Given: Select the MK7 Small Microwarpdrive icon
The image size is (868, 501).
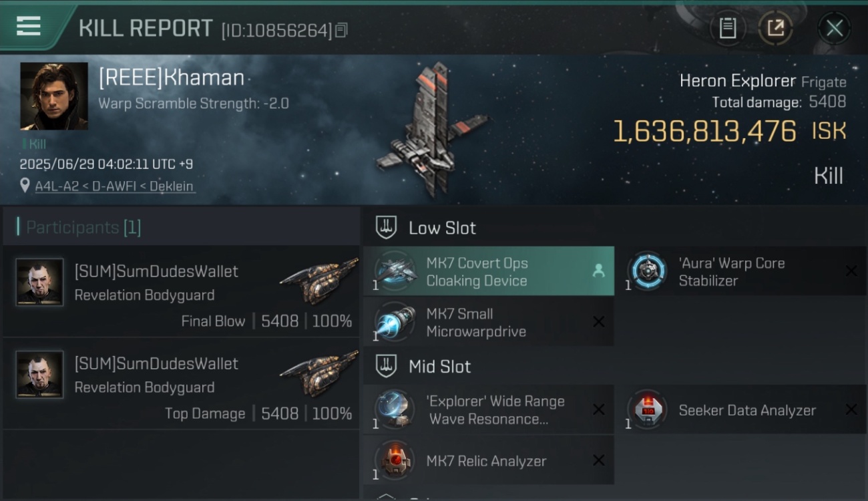Looking at the screenshot, I should (395, 322).
